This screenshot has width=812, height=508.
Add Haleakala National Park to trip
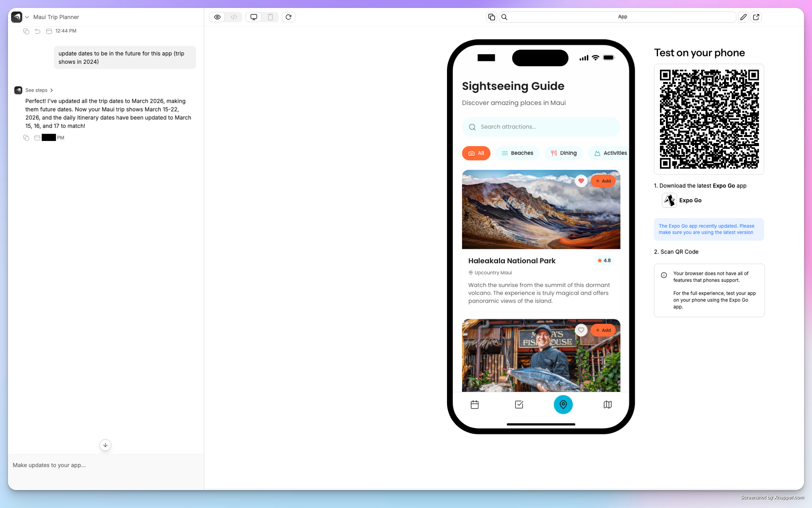pos(603,181)
